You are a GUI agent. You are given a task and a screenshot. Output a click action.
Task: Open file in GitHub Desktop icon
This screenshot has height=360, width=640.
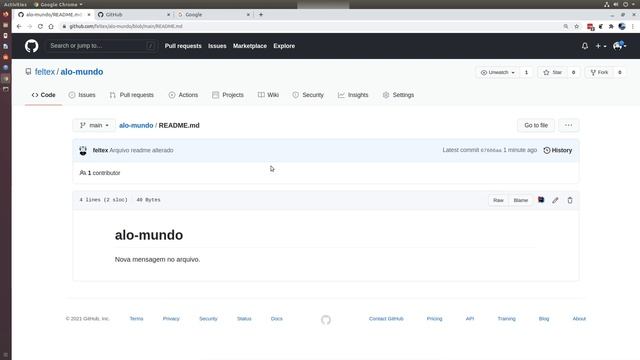541,200
